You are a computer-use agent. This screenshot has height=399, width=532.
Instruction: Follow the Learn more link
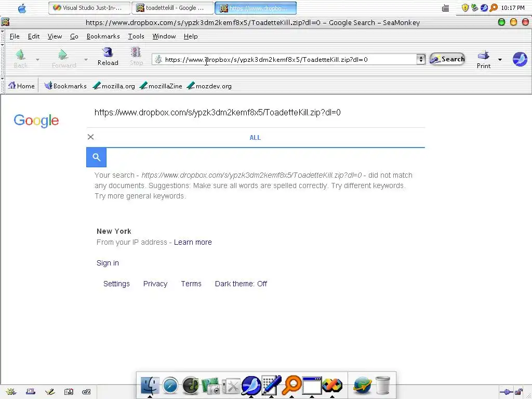coord(193,242)
